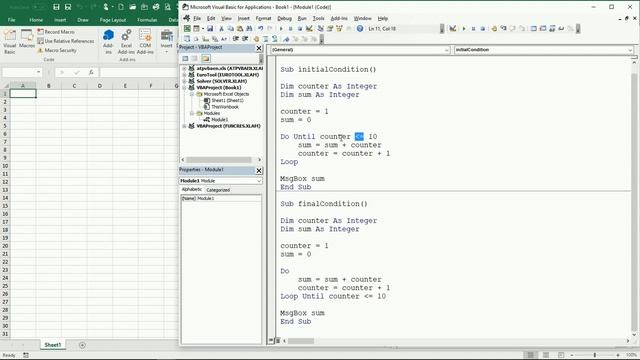The width and height of the screenshot is (640, 360).
Task: Select cell A1 in Excel sheet
Action: click(23, 93)
